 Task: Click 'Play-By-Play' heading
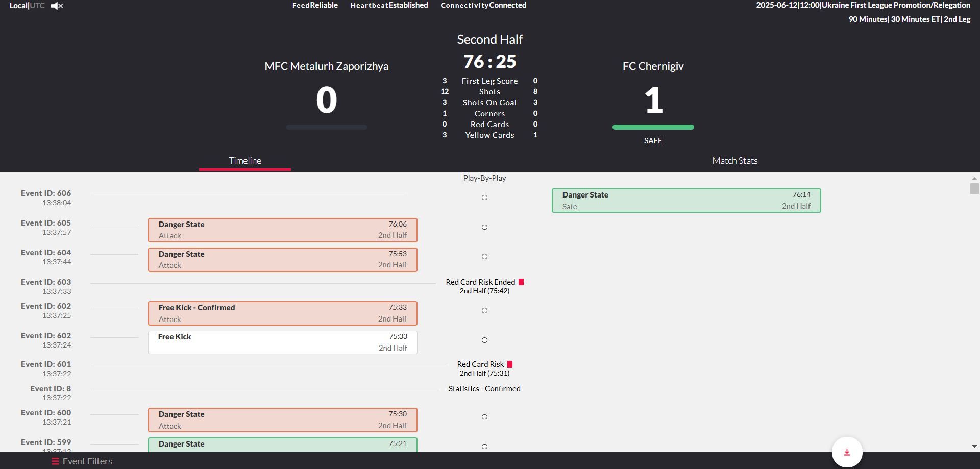(484, 178)
